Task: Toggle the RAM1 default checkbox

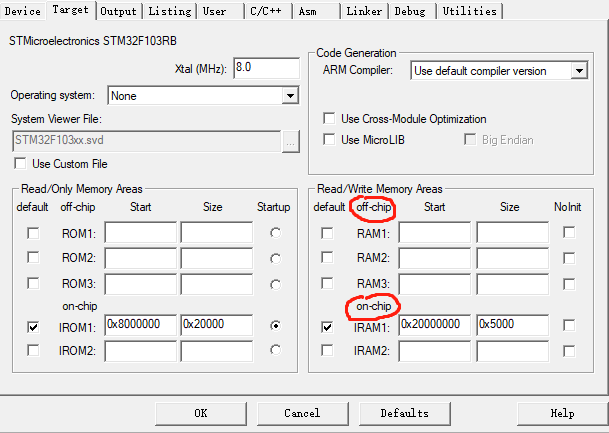Action: click(x=327, y=233)
